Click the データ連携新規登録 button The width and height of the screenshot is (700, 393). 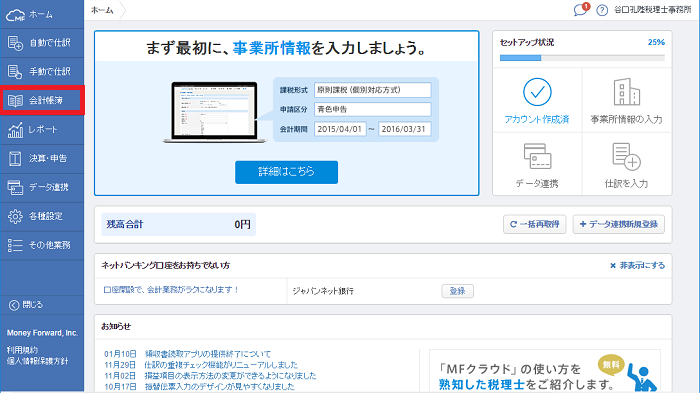click(619, 224)
